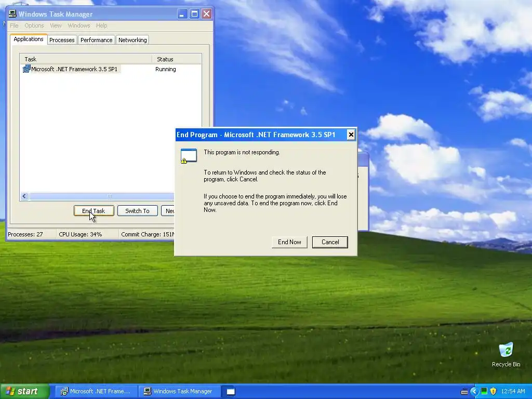Click the Switch To button
The image size is (532, 399).
tap(137, 211)
